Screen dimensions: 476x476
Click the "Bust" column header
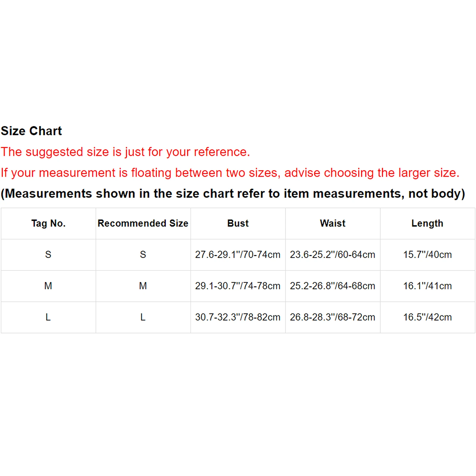[238, 223]
